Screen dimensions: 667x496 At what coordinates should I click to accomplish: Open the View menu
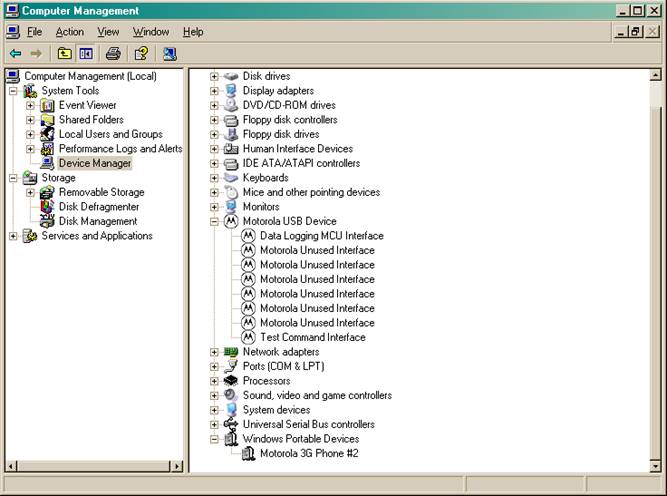pyautogui.click(x=108, y=32)
